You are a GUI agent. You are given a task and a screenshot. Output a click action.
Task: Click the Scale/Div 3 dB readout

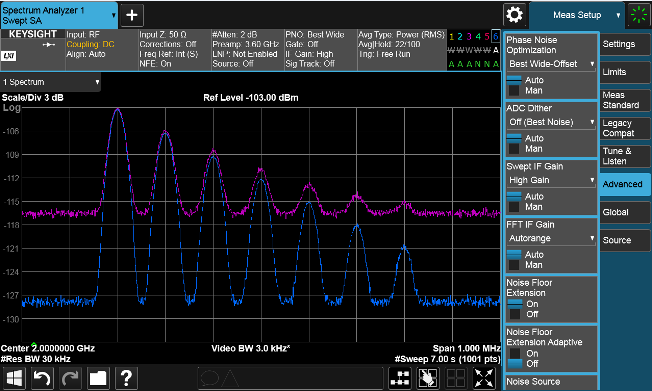pyautogui.click(x=33, y=98)
